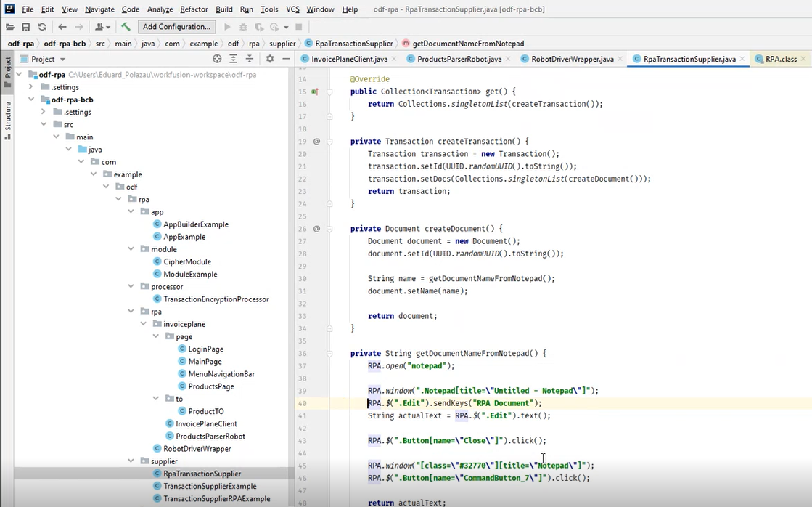The width and height of the screenshot is (812, 507).
Task: Collapse the invoiceplane package
Action: [144, 323]
